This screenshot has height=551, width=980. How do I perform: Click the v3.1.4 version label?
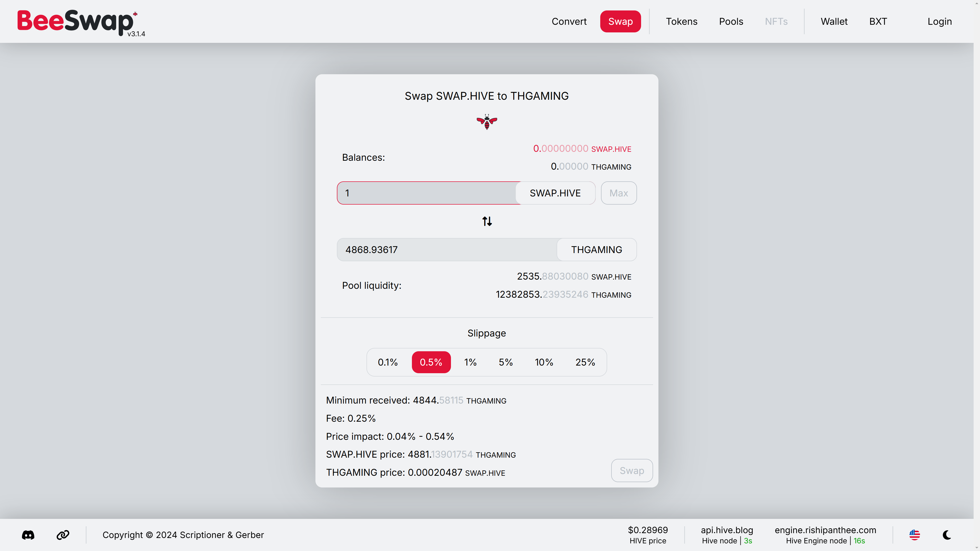pyautogui.click(x=136, y=34)
